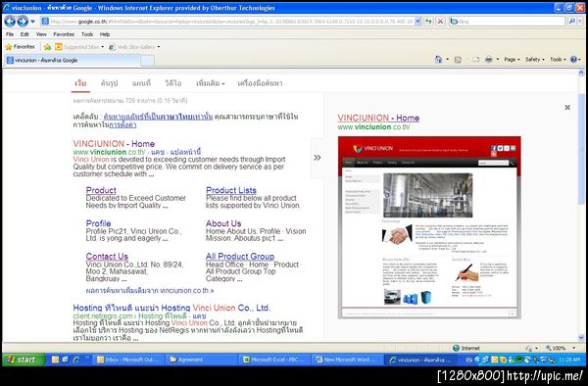This screenshot has height=386, width=588.
Task: Open the Safety dropdown menu
Action: click(534, 59)
